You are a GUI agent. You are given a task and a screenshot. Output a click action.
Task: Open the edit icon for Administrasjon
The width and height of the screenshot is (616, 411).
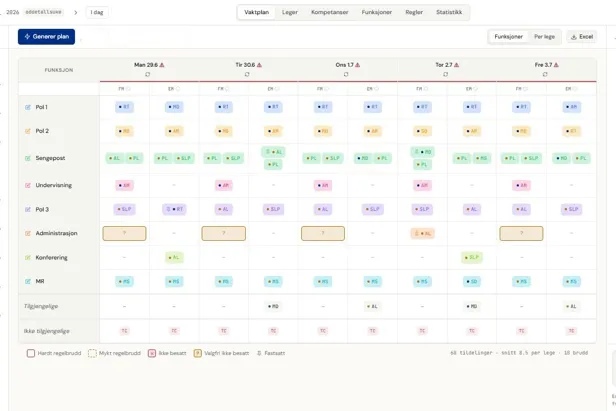[28, 233]
